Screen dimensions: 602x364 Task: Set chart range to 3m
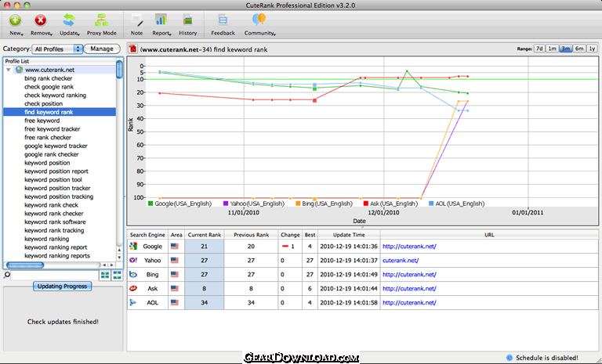(x=565, y=49)
